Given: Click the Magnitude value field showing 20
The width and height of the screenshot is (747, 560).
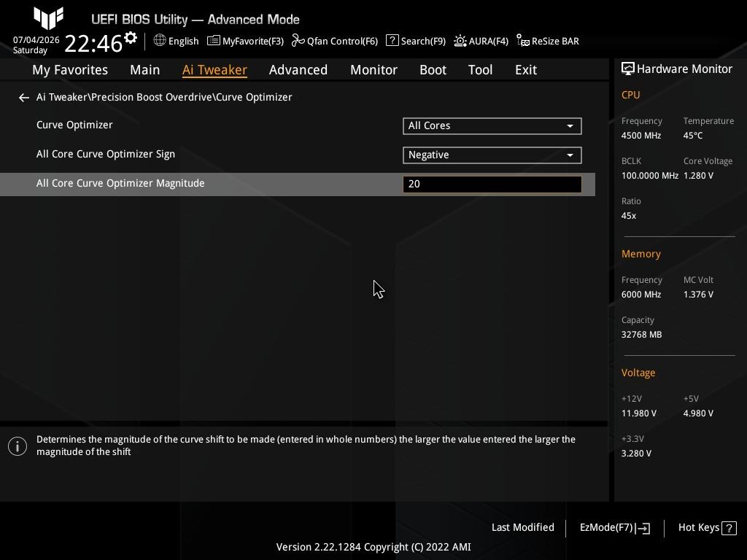Looking at the screenshot, I should (x=492, y=184).
